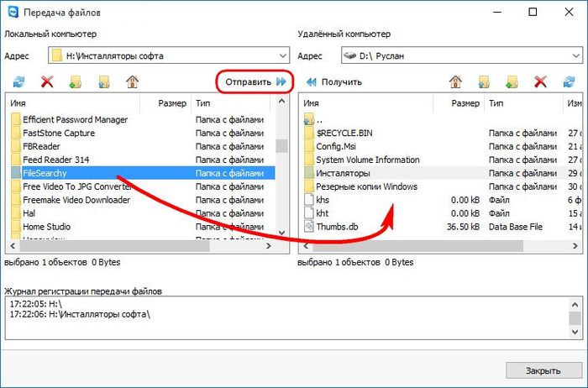The width and height of the screenshot is (588, 388).
Task: Go to home location on local computer
Action: pos(132,81)
